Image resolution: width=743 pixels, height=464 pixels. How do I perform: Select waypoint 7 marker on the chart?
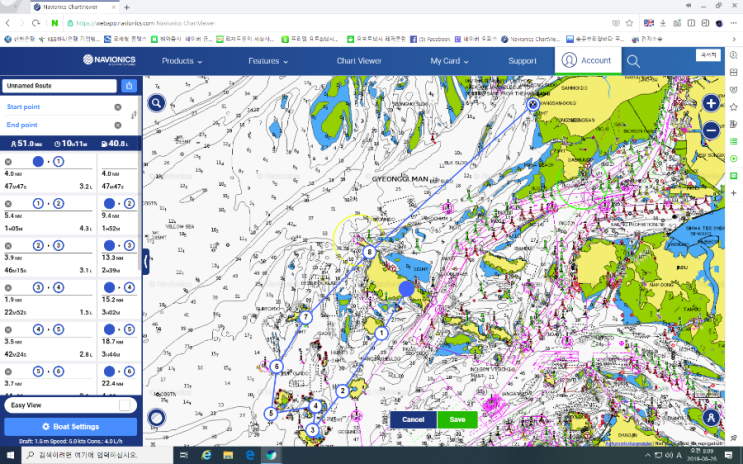coord(306,317)
